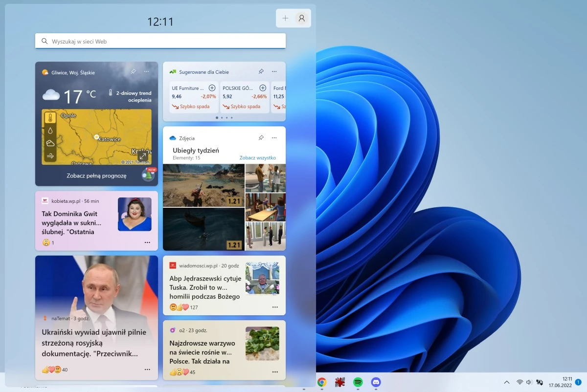Open the naTemat article options menu

(148, 370)
